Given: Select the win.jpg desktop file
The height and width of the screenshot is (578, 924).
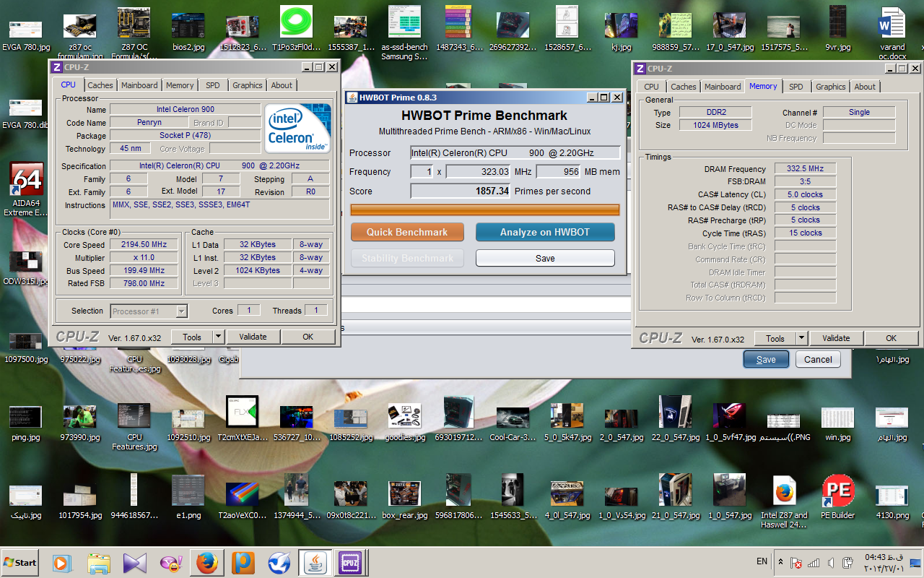Looking at the screenshot, I should (837, 423).
